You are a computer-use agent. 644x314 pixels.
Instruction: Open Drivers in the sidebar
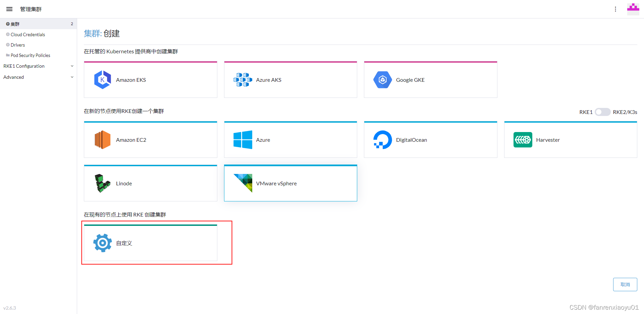tap(38, 45)
